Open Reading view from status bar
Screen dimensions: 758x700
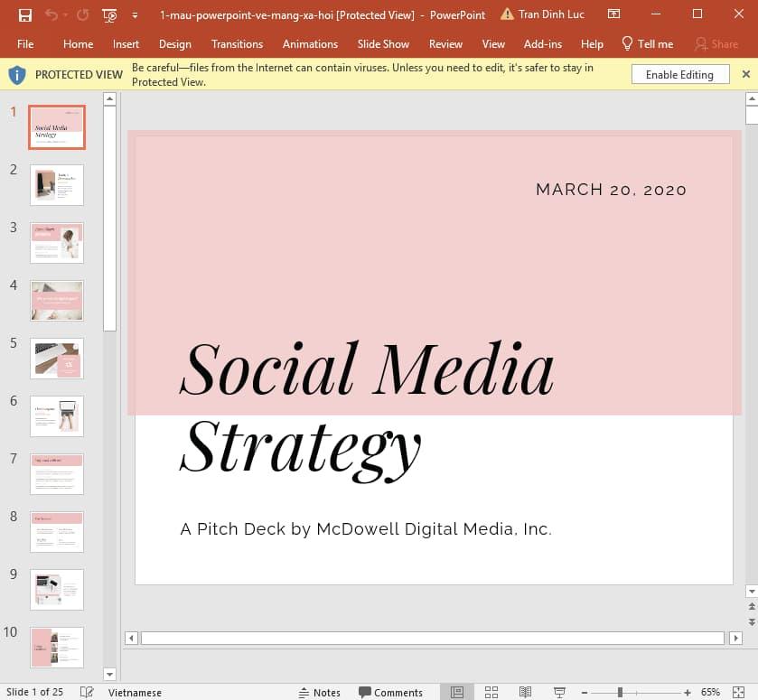coord(525,692)
